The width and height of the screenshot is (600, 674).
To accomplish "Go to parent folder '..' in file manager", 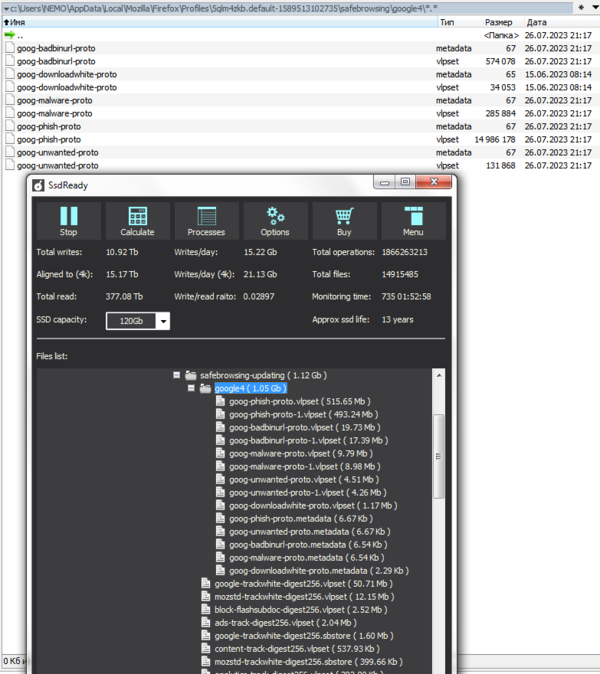I will pos(299,35).
